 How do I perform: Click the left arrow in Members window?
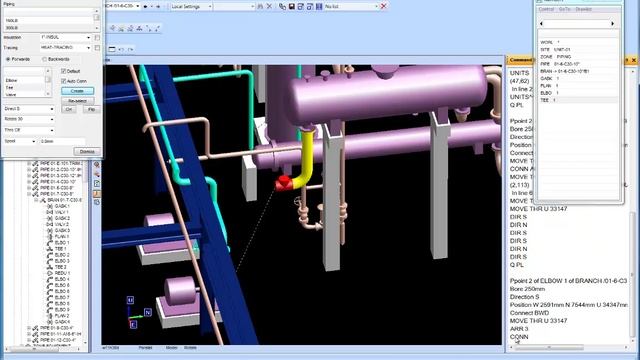pos(542,24)
